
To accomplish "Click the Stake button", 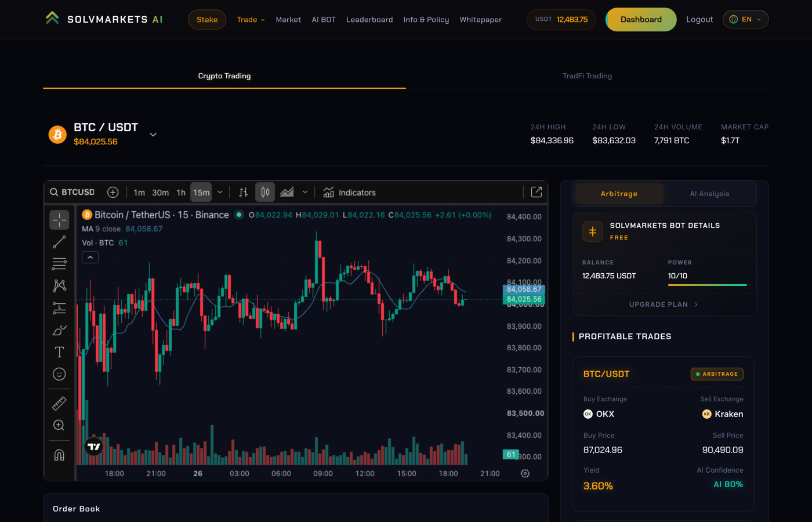I will pos(207,20).
